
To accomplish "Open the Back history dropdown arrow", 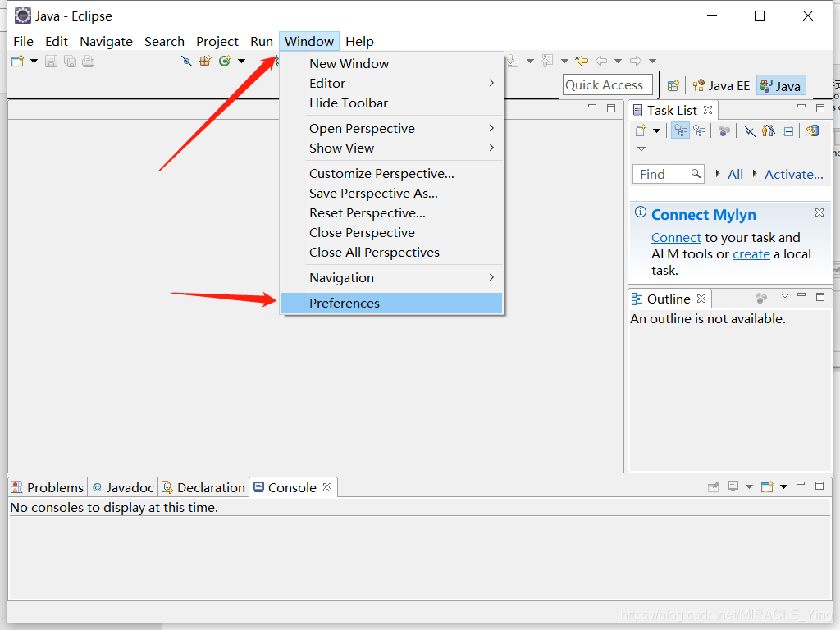I will [x=618, y=61].
